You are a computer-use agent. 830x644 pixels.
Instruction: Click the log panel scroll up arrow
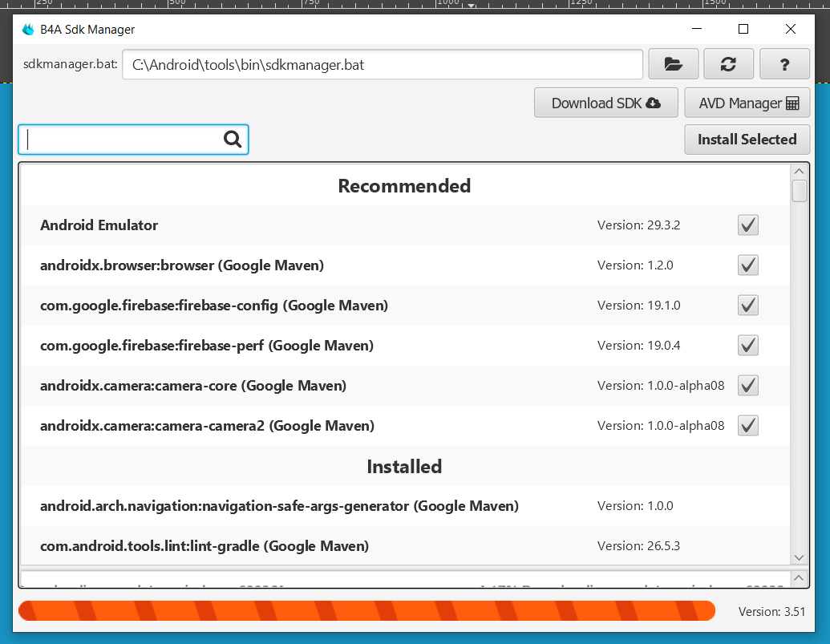tap(799, 578)
